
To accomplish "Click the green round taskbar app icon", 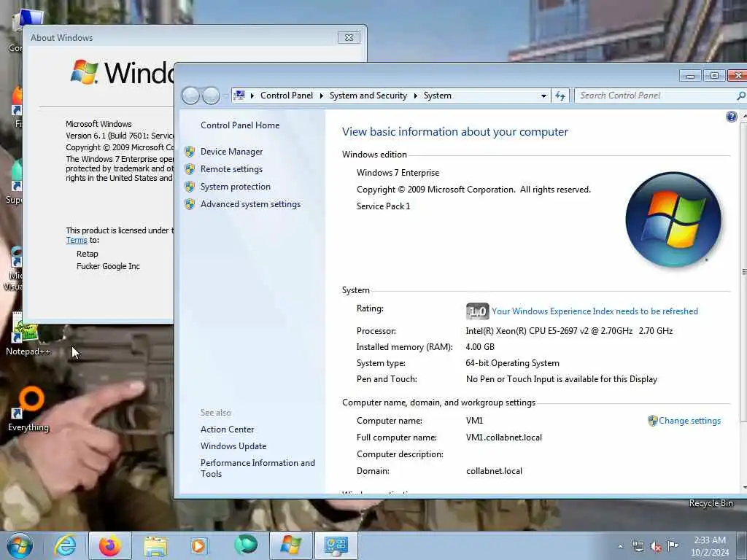I will tap(245, 545).
